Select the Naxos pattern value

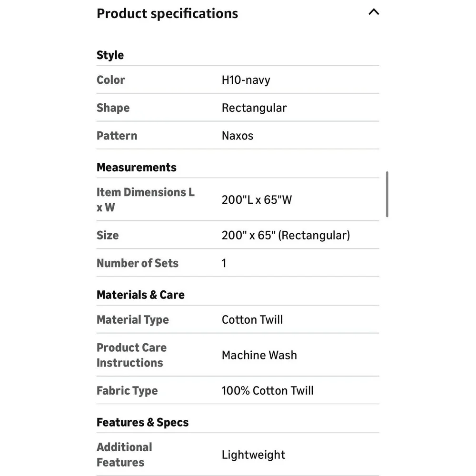[238, 136]
